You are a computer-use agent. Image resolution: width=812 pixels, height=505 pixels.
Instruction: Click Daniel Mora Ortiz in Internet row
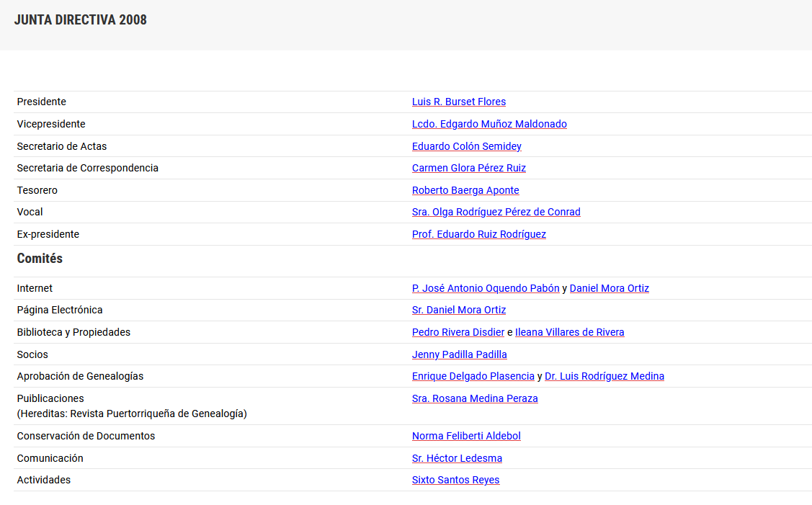pos(609,288)
